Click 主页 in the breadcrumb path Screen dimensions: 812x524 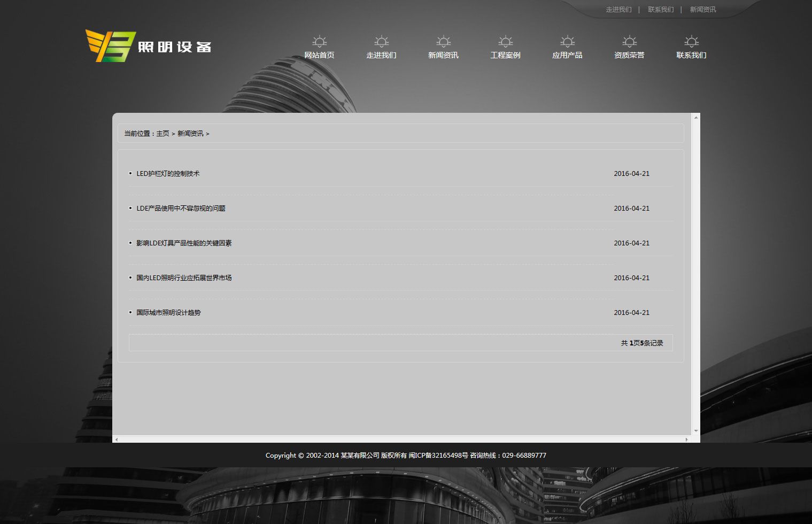[163, 134]
